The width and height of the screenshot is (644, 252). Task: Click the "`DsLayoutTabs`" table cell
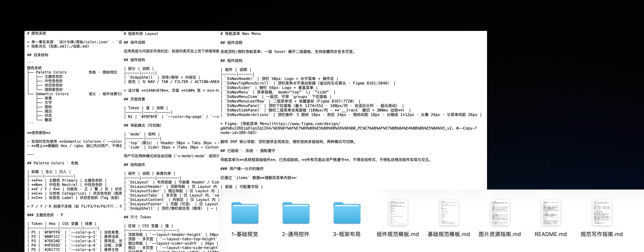pyautogui.click(x=144, y=195)
